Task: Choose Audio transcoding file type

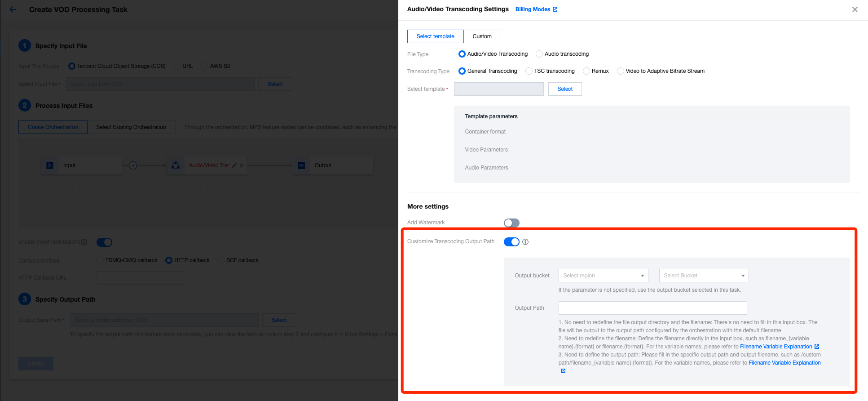Action: click(x=539, y=54)
